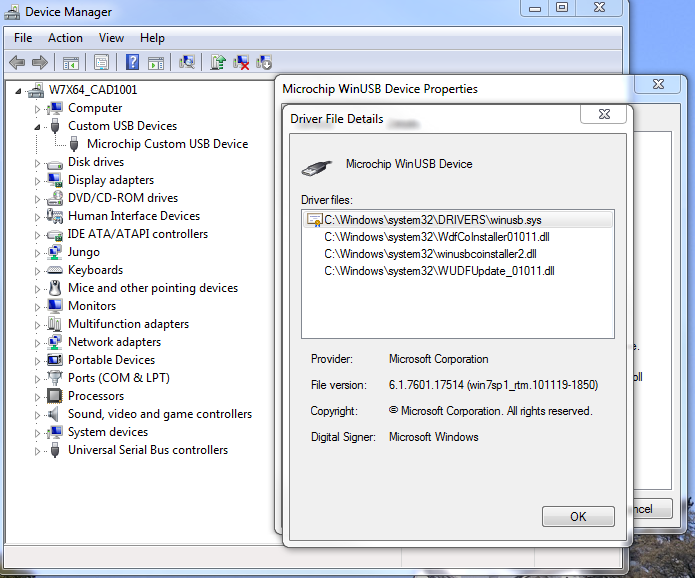Click the blue Help question mark icon
The image size is (695, 578).
pyautogui.click(x=133, y=62)
